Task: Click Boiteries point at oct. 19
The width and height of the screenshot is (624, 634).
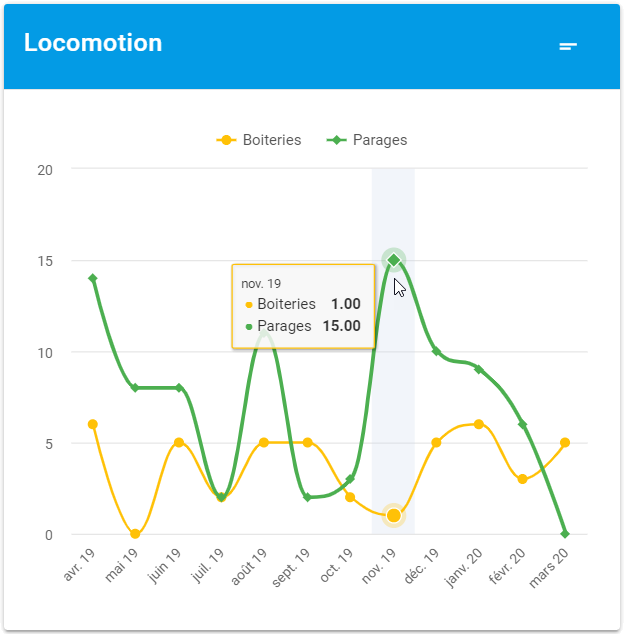Action: (x=350, y=497)
